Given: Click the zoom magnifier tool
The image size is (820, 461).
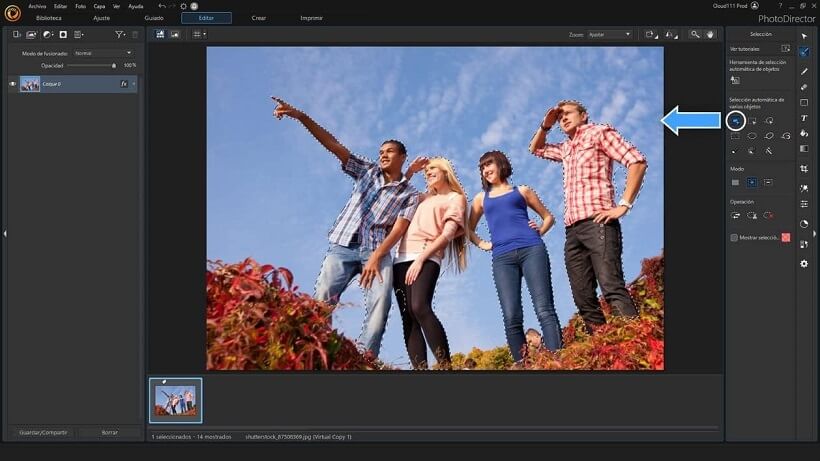Looking at the screenshot, I should [694, 34].
